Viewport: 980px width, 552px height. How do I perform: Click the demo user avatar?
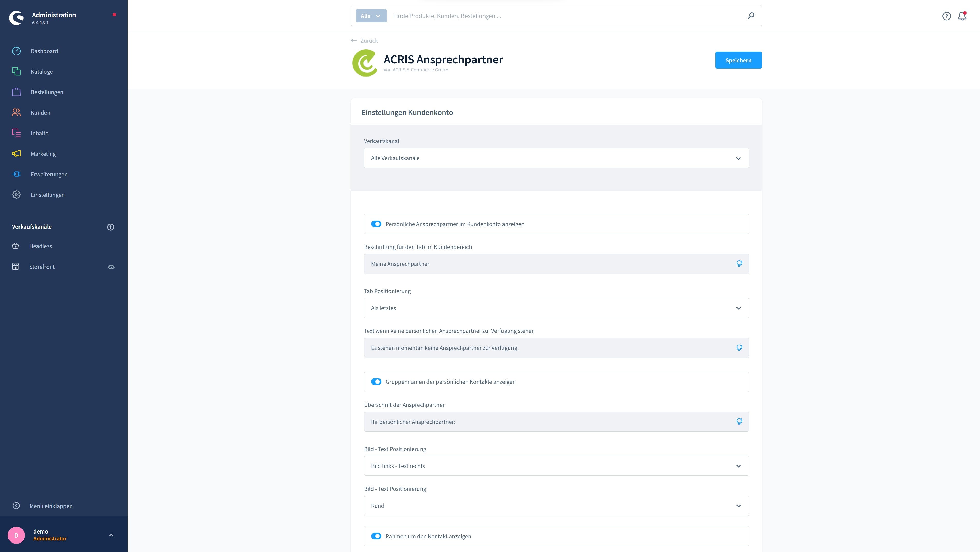coord(16,535)
